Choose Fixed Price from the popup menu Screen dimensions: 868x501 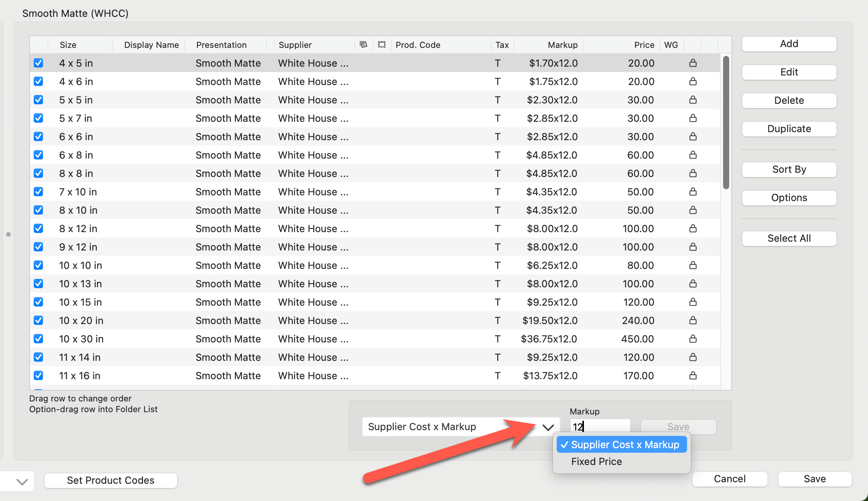coord(597,462)
